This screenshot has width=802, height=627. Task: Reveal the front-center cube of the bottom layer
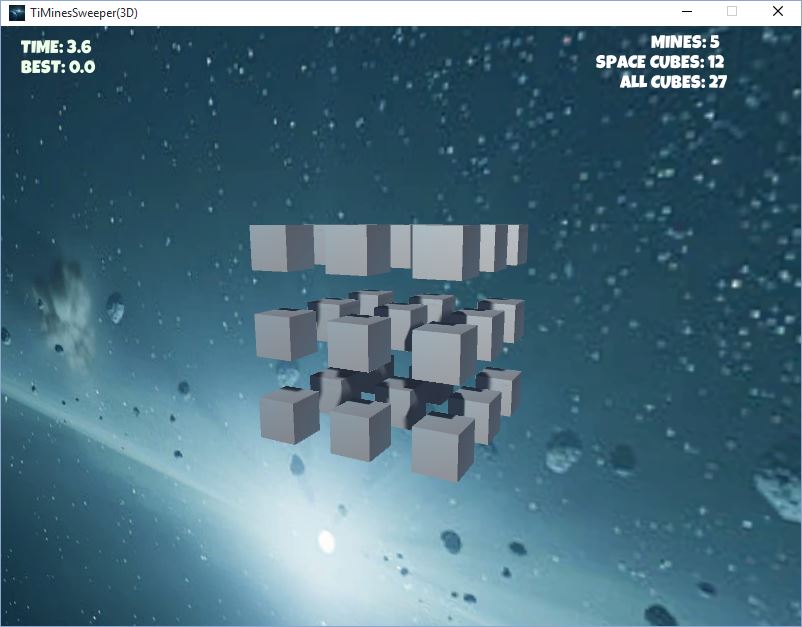click(360, 431)
